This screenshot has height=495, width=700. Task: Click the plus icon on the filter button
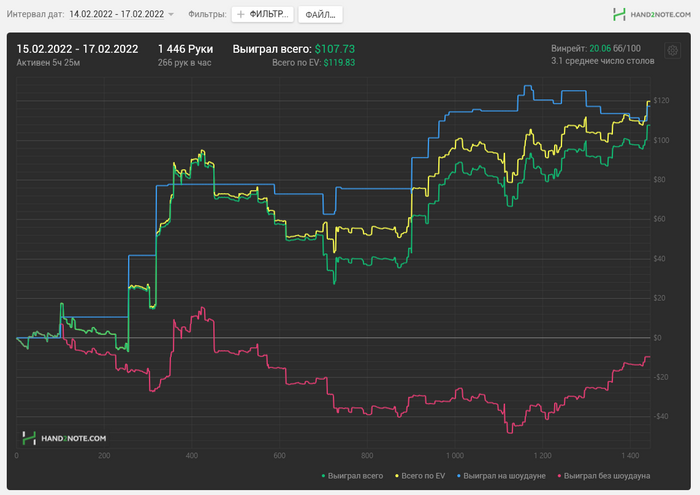241,15
